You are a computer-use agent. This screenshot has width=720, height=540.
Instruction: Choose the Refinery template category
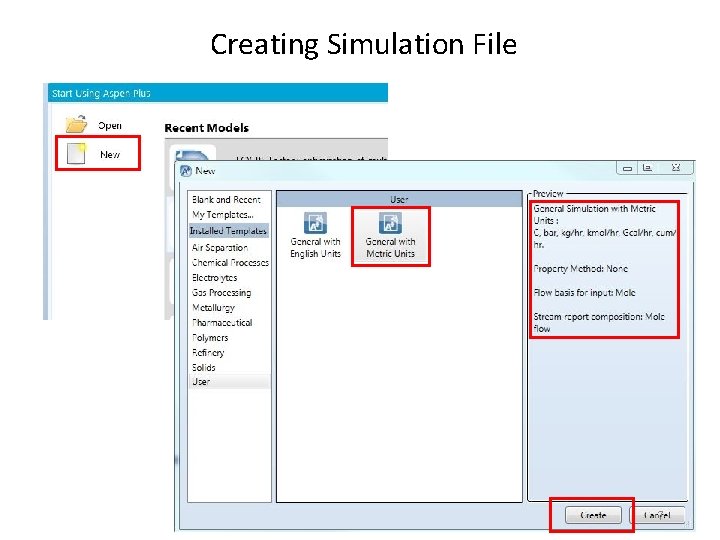point(208,353)
